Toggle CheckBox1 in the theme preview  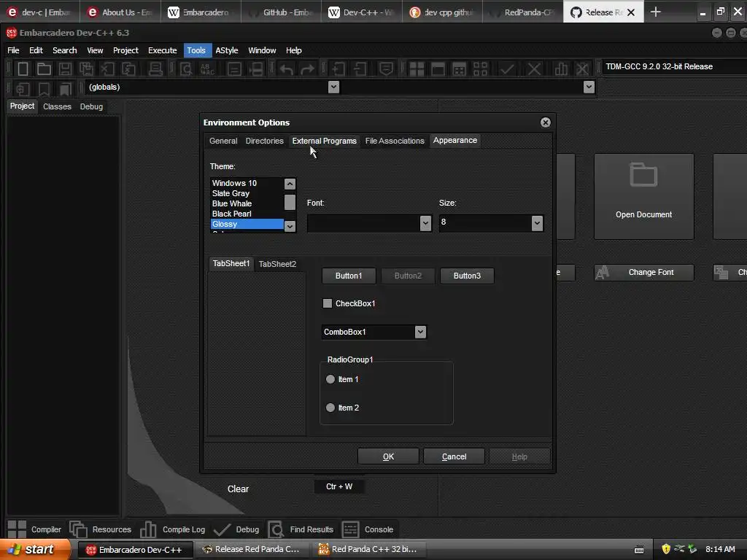[x=328, y=303]
